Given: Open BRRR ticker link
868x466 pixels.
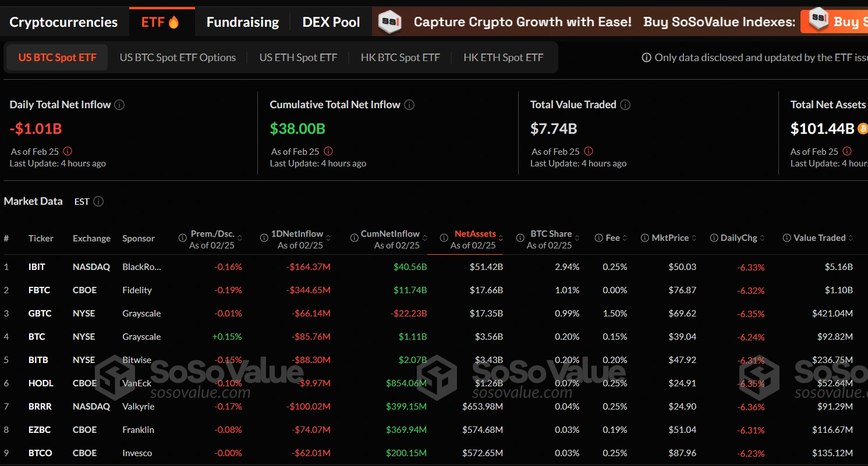Looking at the screenshot, I should 40,407.
